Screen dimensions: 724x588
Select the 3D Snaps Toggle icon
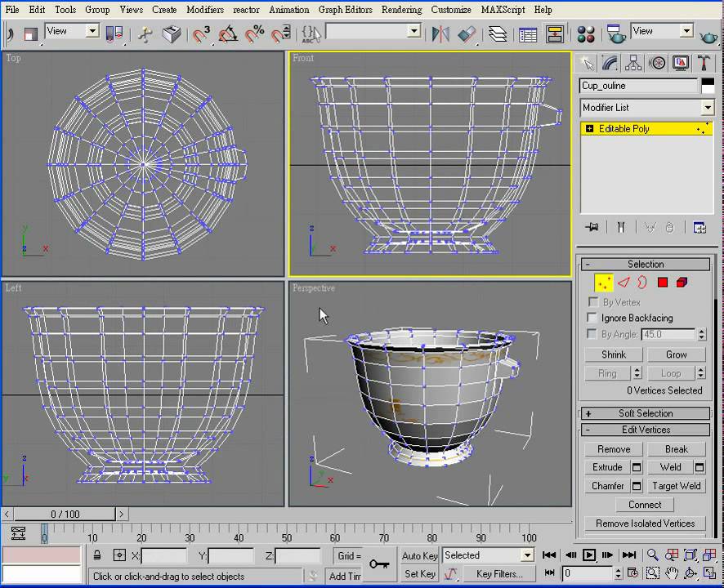click(x=201, y=33)
